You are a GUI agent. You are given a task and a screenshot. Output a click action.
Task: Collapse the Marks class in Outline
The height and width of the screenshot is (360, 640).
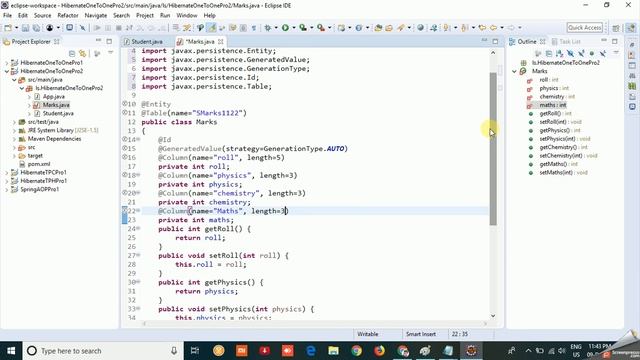click(x=515, y=71)
